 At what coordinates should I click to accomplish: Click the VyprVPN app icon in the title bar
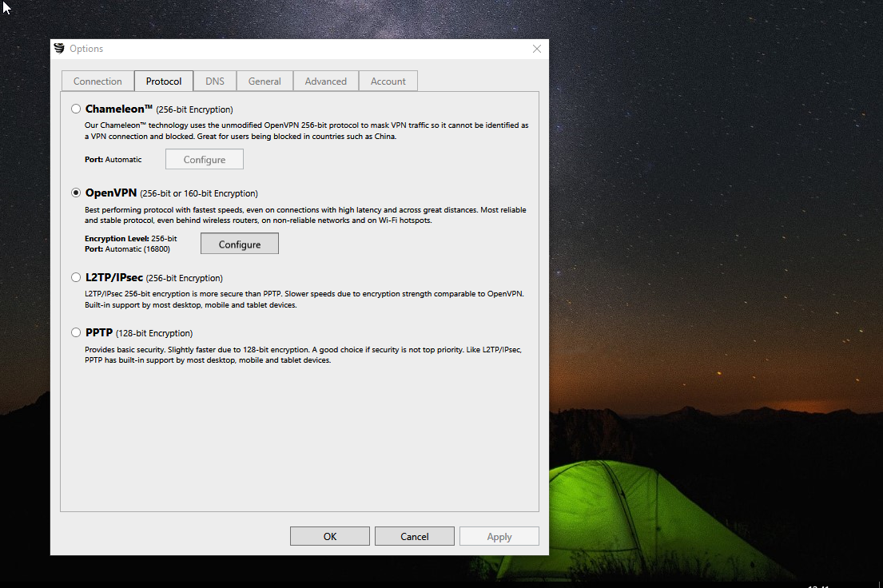click(59, 49)
